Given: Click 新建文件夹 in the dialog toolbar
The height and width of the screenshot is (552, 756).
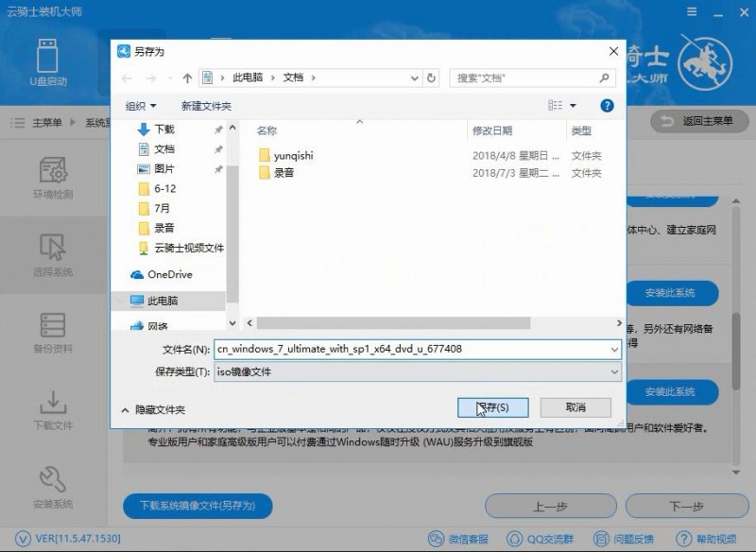Looking at the screenshot, I should click(x=206, y=106).
